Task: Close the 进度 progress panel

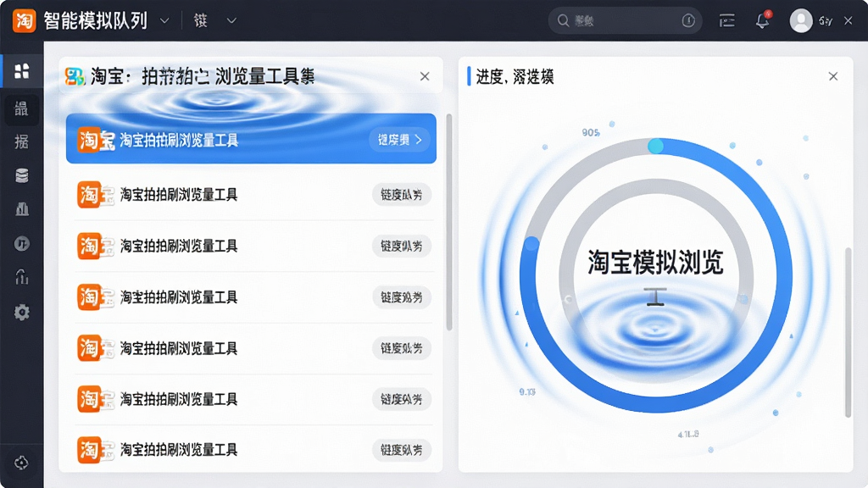Action: pyautogui.click(x=833, y=76)
